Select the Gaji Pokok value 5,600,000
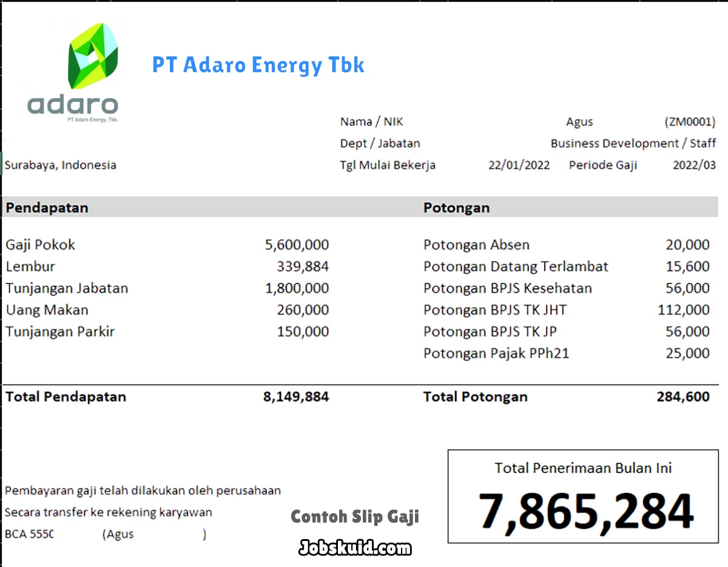 [297, 245]
